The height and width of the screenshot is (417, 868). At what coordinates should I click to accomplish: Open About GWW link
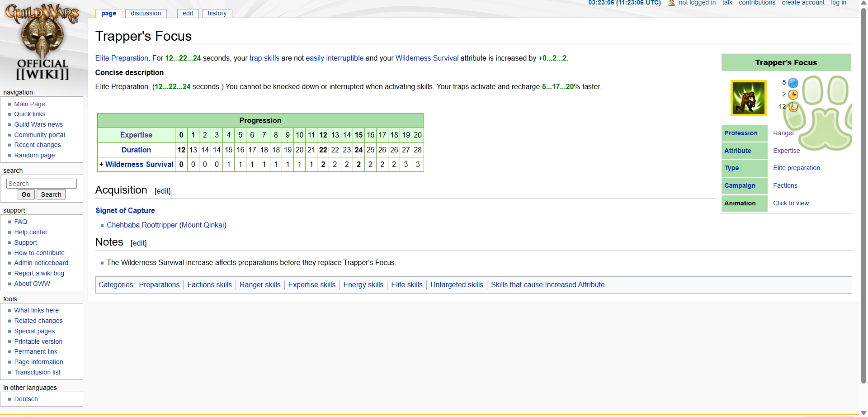coord(32,284)
